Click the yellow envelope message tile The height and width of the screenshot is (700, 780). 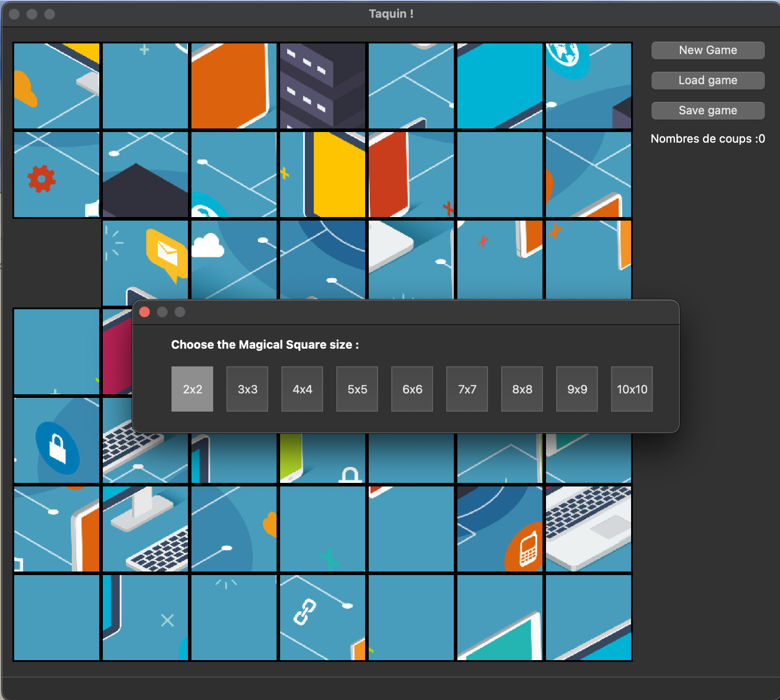click(145, 260)
